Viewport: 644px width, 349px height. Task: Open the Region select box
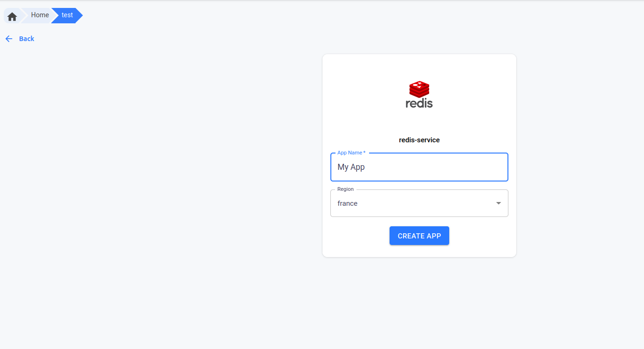pos(419,203)
